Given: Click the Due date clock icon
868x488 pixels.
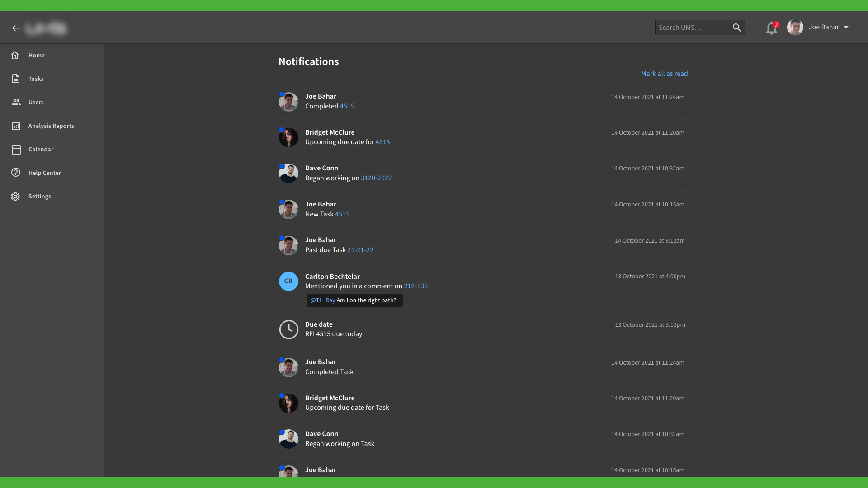Looking at the screenshot, I should pyautogui.click(x=288, y=329).
